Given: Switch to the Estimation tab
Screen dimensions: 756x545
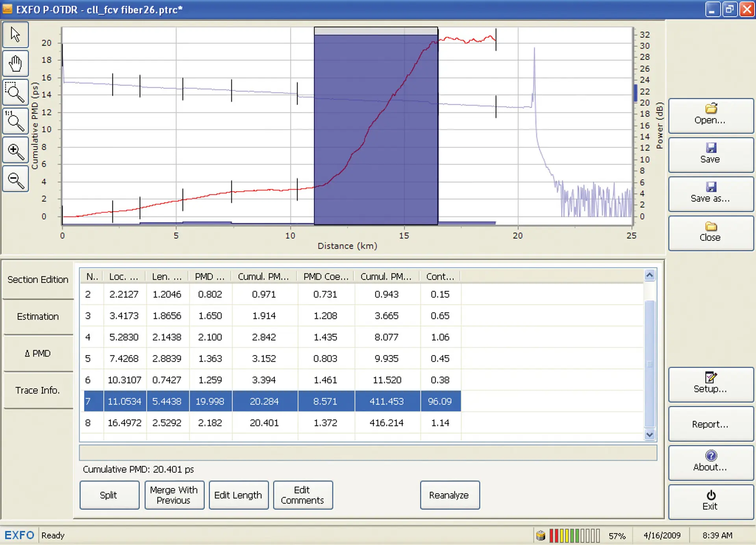Looking at the screenshot, I should pos(38,316).
